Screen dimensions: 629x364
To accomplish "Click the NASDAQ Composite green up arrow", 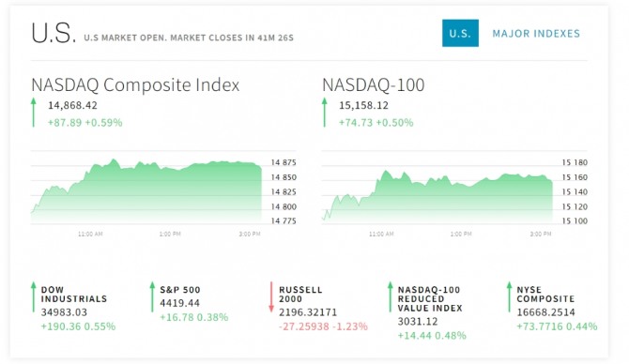I will [34, 113].
